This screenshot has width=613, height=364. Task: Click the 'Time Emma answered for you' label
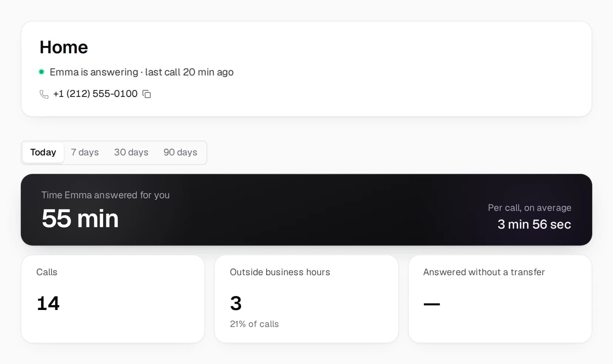(x=105, y=195)
